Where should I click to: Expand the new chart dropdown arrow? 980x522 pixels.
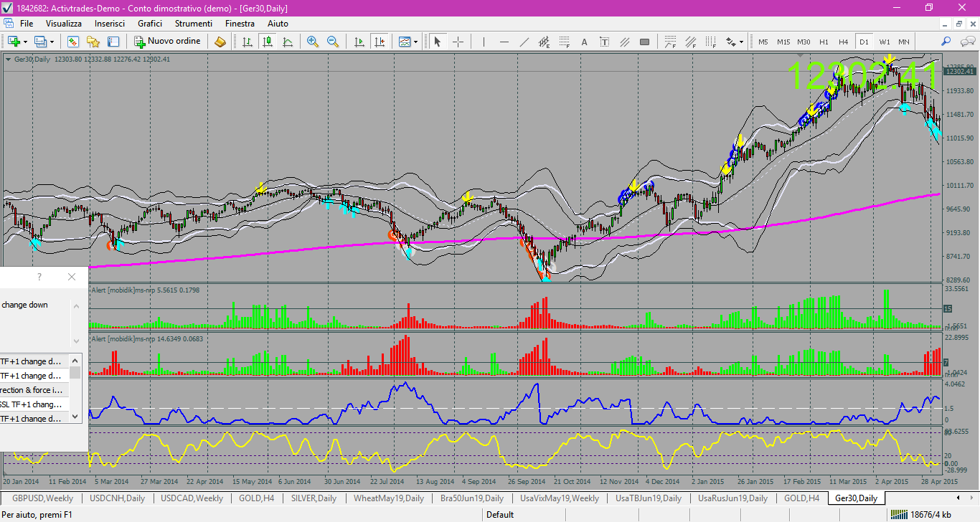pos(25,42)
